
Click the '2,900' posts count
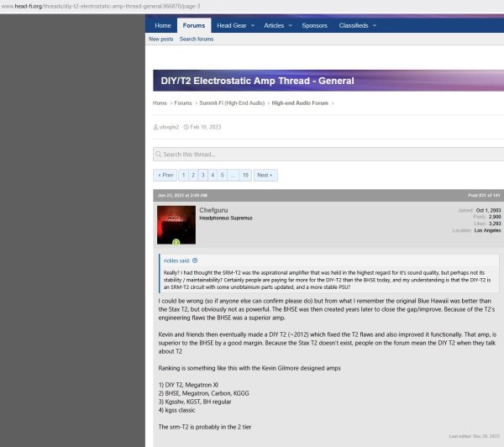point(495,217)
